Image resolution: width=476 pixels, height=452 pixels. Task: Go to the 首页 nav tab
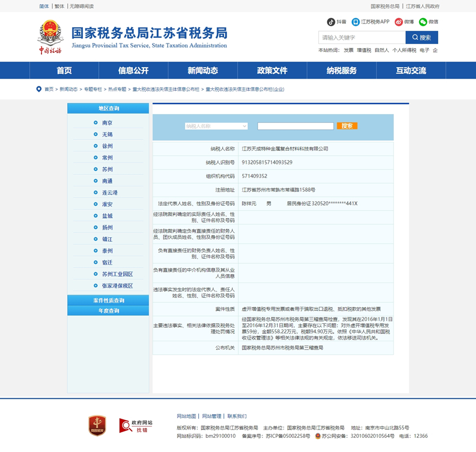click(64, 71)
